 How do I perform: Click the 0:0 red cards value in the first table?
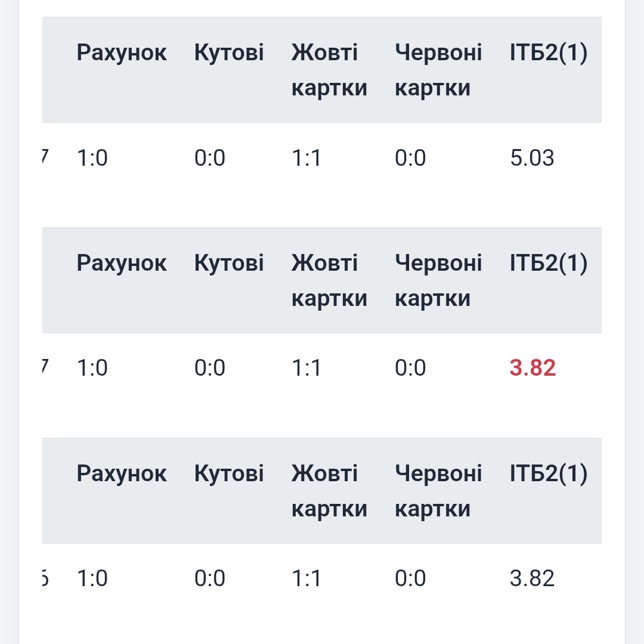[x=410, y=158]
